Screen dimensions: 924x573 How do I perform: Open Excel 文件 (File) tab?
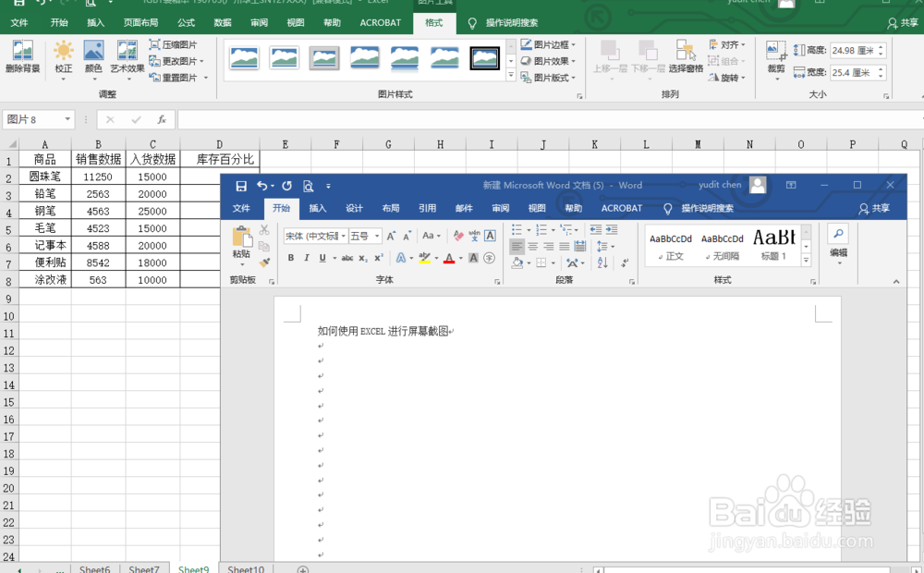click(x=19, y=23)
